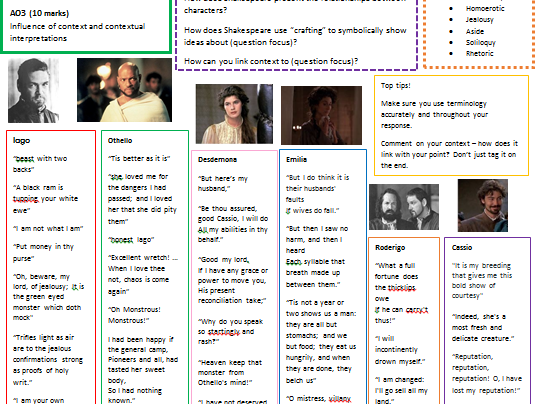The image size is (538, 404).
Task: Click the Desdemona character image
Action: [234, 114]
